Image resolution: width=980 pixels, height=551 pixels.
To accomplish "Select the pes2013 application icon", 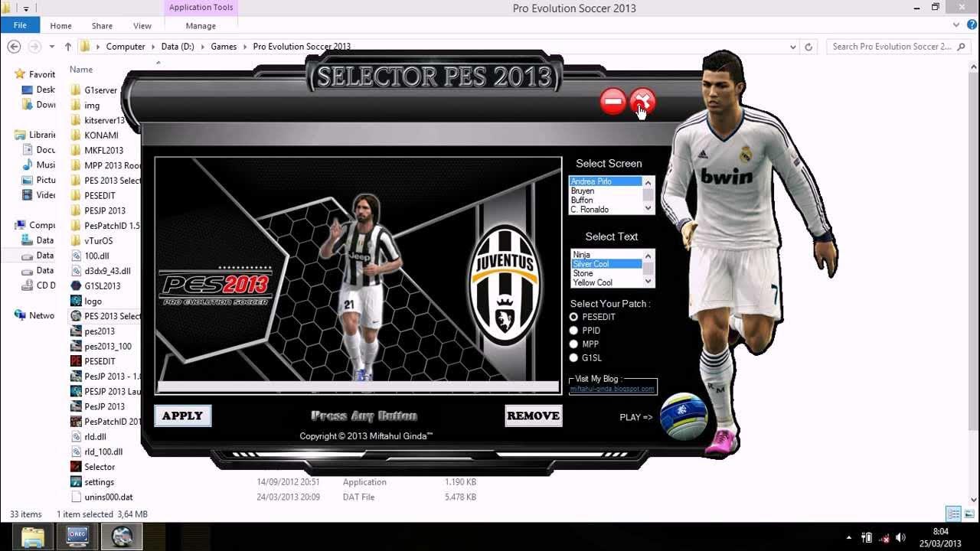I will point(76,331).
